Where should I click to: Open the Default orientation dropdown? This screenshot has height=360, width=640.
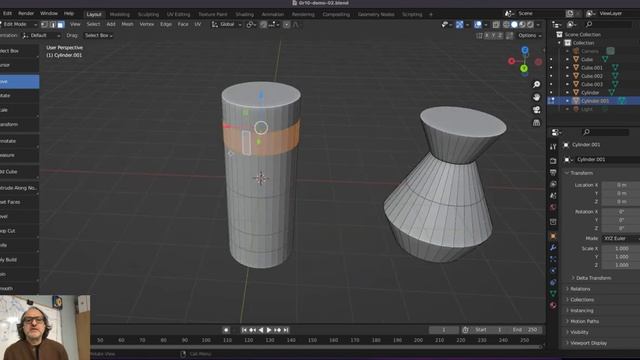coord(41,36)
